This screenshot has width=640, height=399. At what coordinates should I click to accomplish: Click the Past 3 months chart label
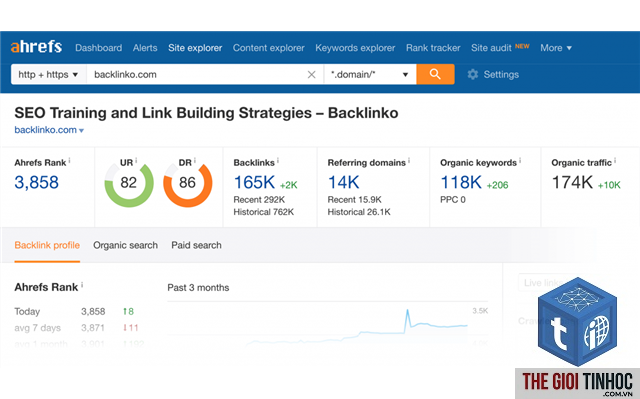pyautogui.click(x=198, y=288)
